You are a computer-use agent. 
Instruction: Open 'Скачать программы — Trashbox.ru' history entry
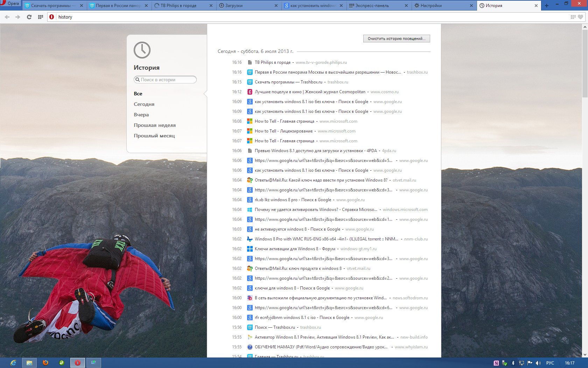(x=288, y=82)
